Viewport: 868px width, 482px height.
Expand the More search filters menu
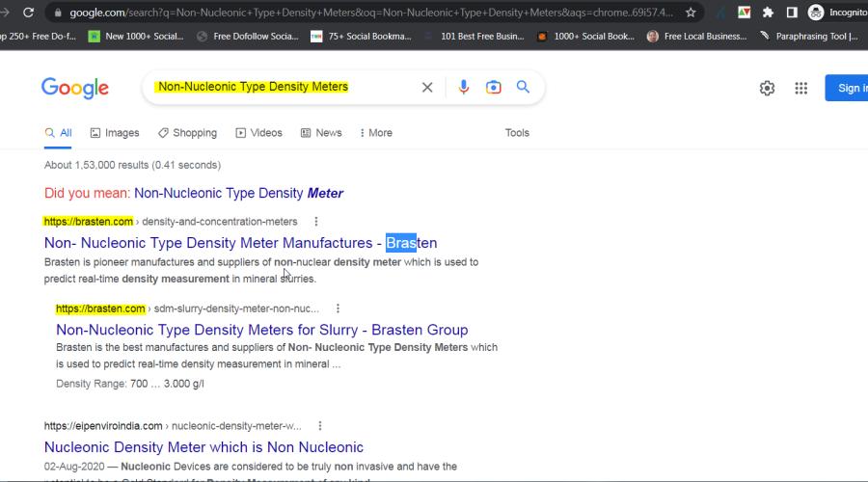(x=375, y=133)
